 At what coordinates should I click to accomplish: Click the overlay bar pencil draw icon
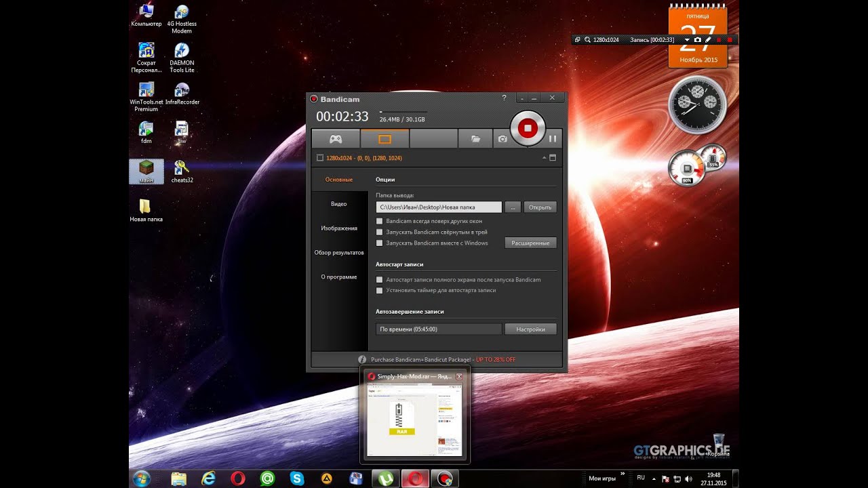708,40
